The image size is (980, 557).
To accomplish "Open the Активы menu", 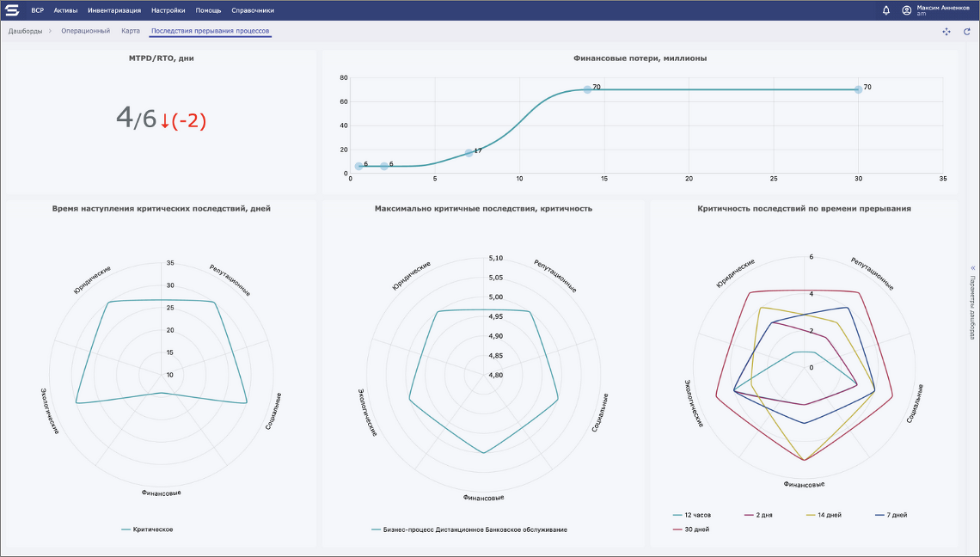I will pos(65,10).
